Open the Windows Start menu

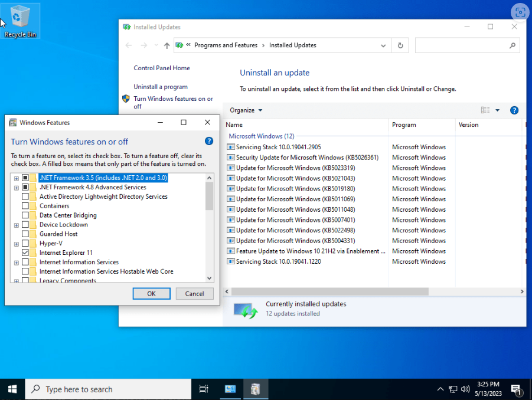pos(12,389)
